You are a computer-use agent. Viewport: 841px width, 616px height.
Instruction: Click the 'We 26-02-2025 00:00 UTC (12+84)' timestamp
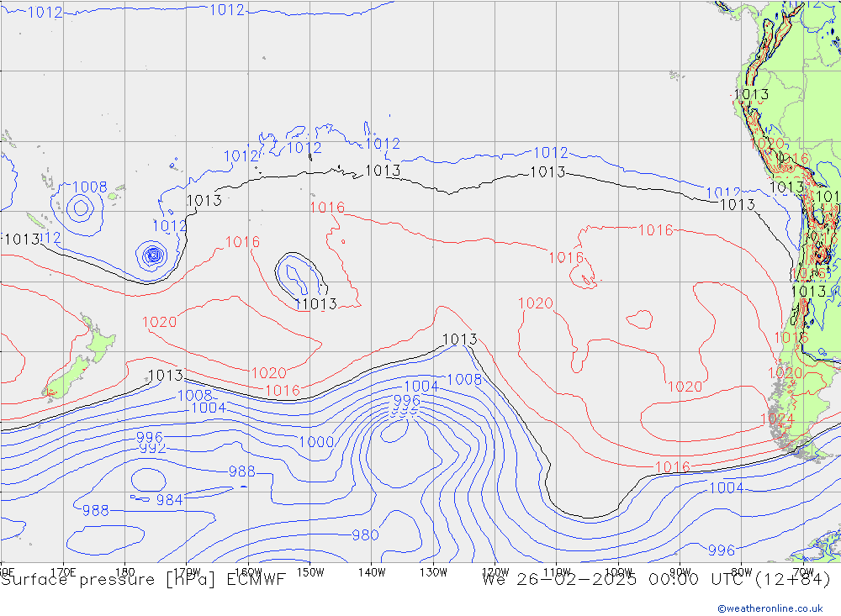coord(657,580)
